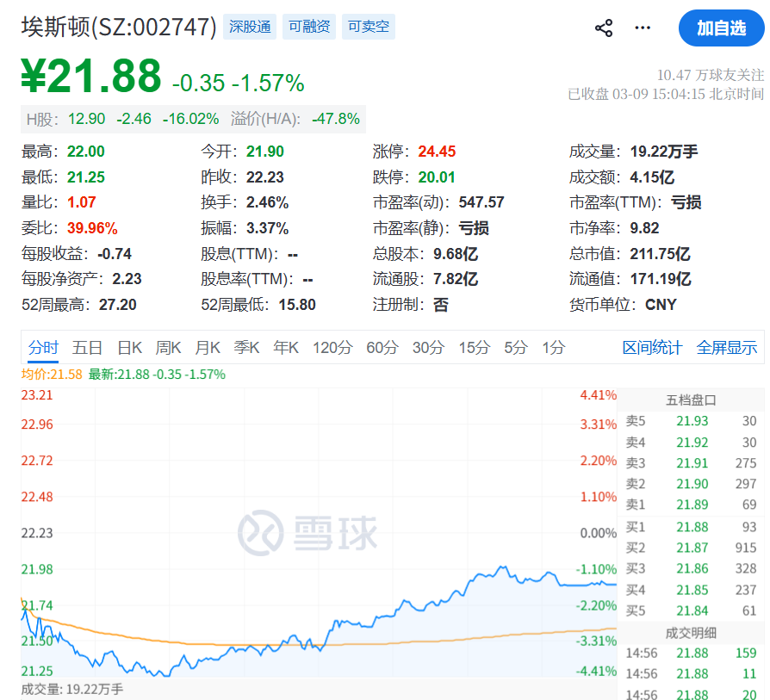Select the 季K chart tab
The image size is (770, 700).
[247, 348]
